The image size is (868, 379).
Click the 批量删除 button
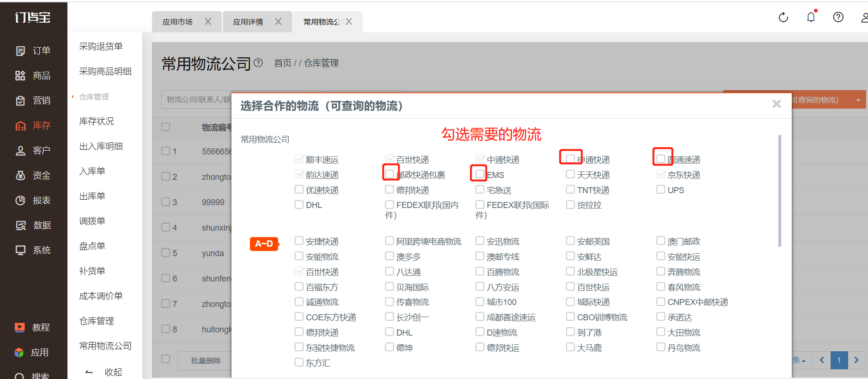tap(206, 361)
